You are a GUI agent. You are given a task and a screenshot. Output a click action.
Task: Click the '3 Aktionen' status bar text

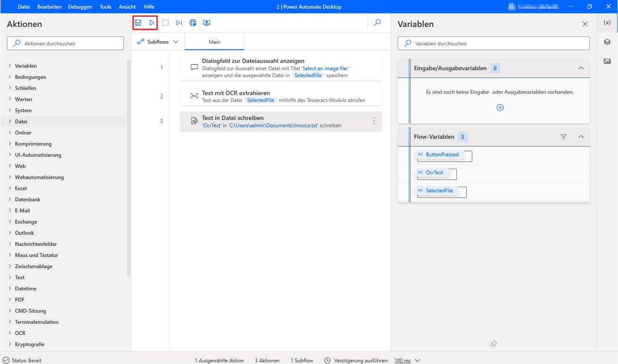pyautogui.click(x=267, y=360)
